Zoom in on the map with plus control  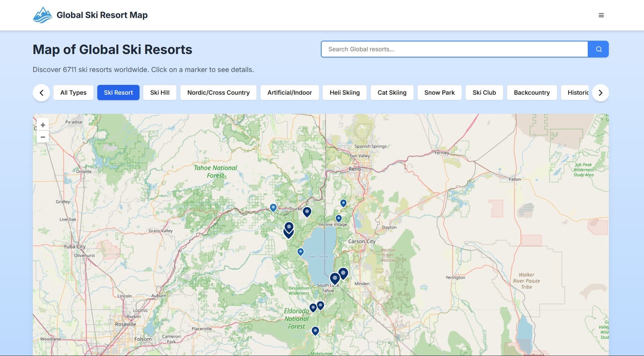(43, 125)
